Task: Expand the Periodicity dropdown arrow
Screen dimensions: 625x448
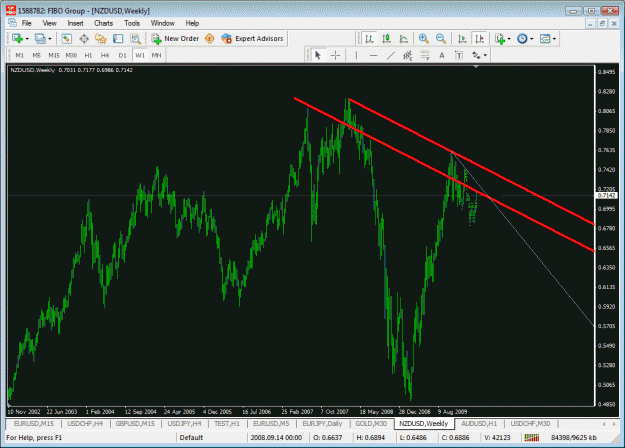Action: (x=532, y=39)
